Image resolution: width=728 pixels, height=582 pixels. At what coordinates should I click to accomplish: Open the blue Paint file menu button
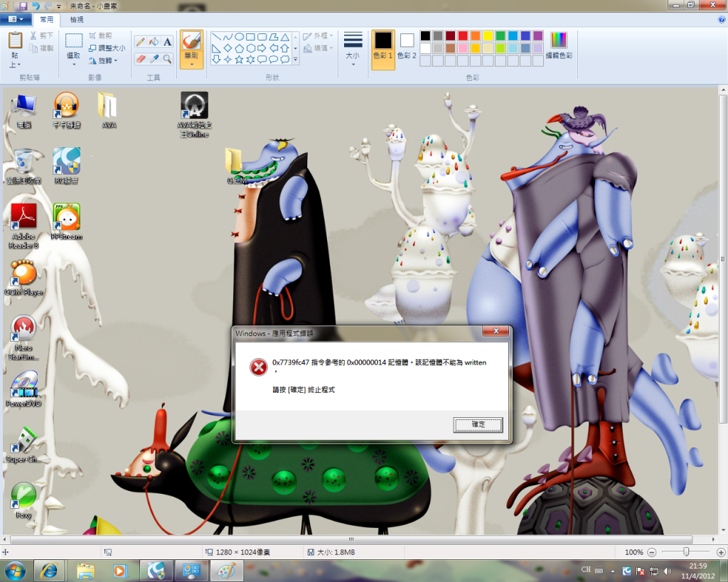tap(16, 20)
